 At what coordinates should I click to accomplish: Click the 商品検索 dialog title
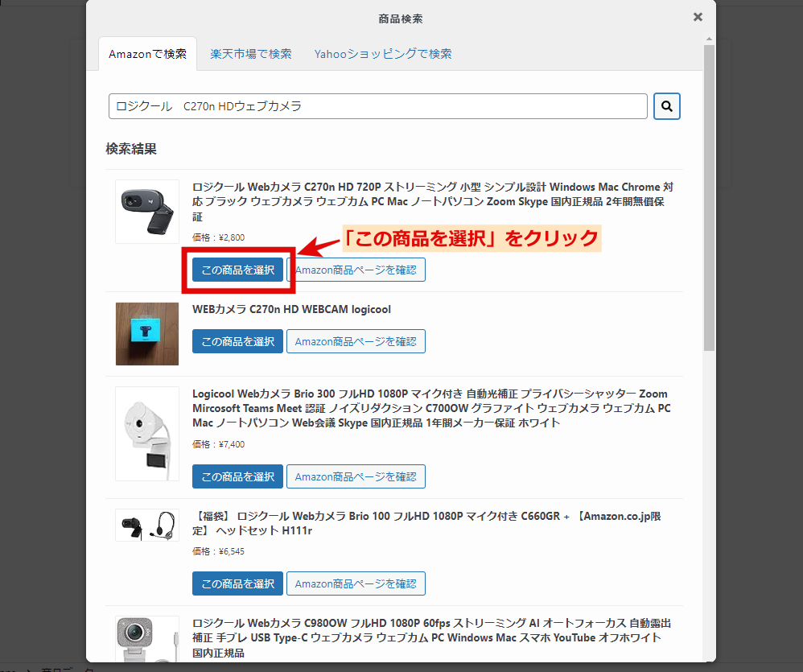click(401, 19)
